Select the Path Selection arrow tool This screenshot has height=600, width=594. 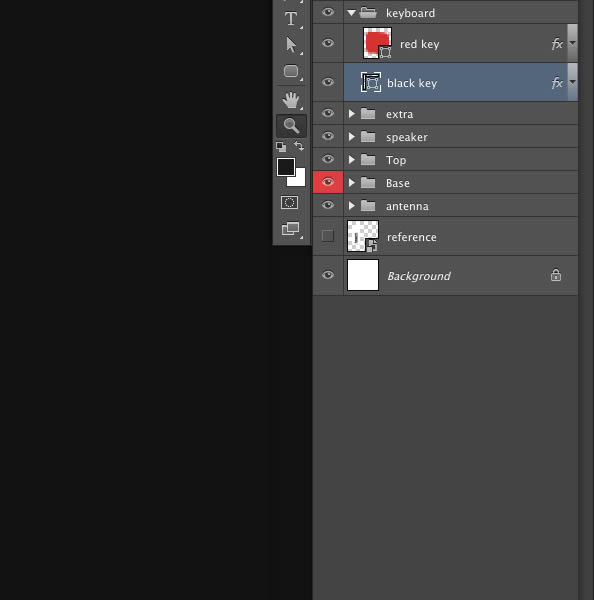pos(291,45)
